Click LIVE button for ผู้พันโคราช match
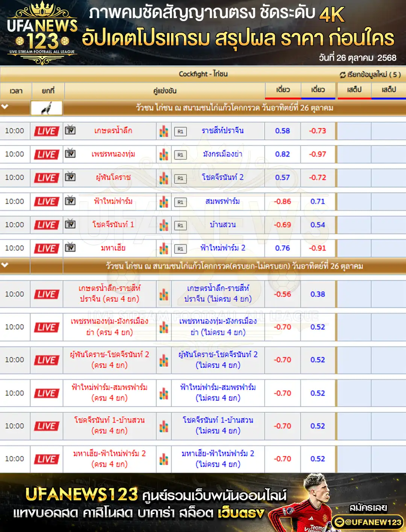Image resolution: width=406 pixels, height=532 pixels. 47,178
